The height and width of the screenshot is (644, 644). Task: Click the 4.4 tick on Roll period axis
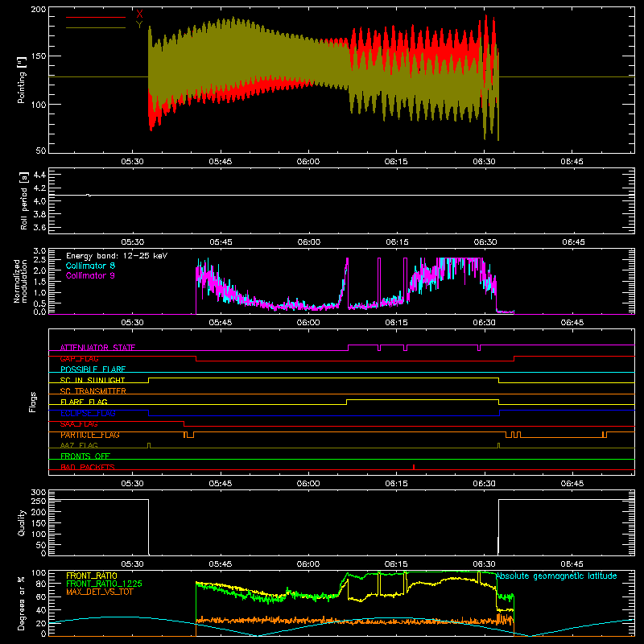point(39,175)
